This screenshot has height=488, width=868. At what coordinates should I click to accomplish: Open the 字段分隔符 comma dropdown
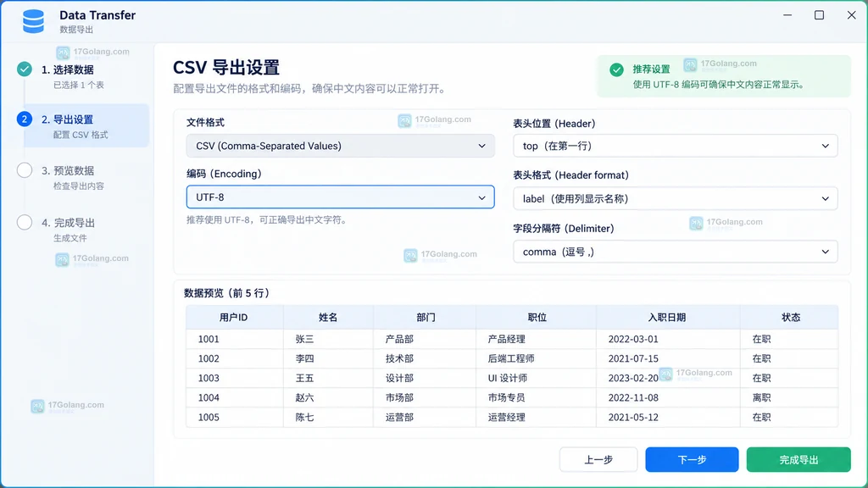click(x=676, y=252)
